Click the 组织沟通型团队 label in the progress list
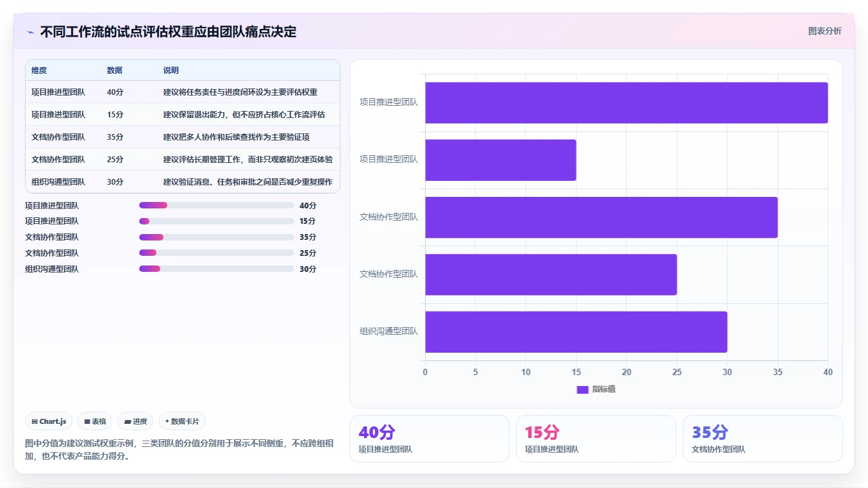Screen dimensions: 868x488 (x=52, y=269)
